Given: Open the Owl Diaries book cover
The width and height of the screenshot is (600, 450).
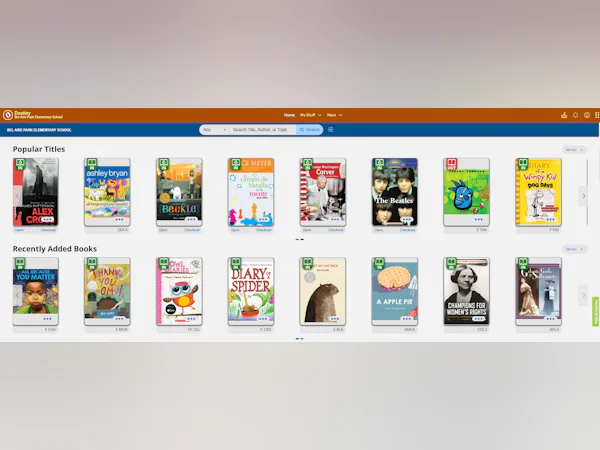Looking at the screenshot, I should 179,291.
